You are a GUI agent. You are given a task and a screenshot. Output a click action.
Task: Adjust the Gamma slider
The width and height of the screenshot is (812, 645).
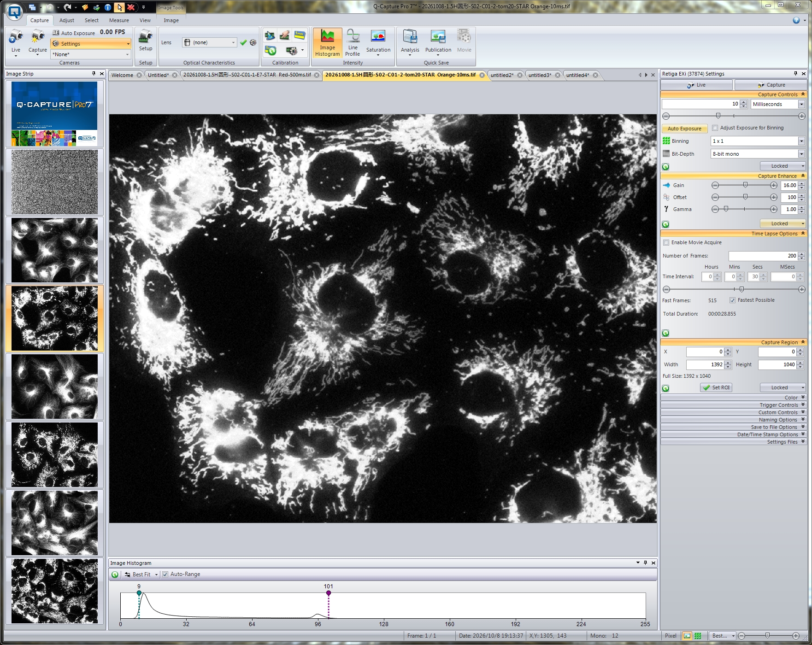tap(726, 209)
